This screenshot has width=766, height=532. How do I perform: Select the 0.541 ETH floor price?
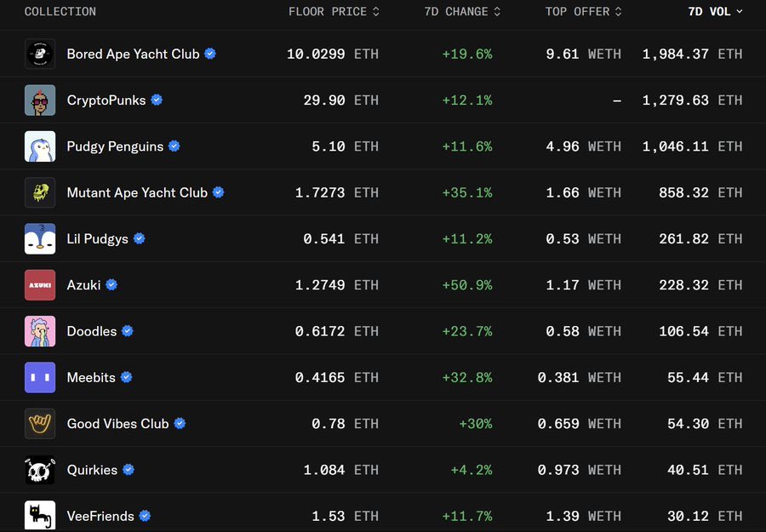(x=341, y=239)
